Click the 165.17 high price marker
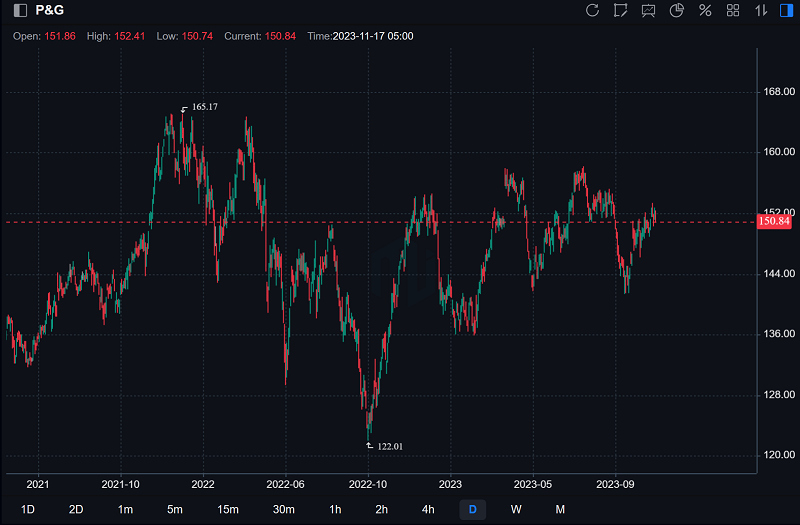800x525 pixels. [x=204, y=106]
